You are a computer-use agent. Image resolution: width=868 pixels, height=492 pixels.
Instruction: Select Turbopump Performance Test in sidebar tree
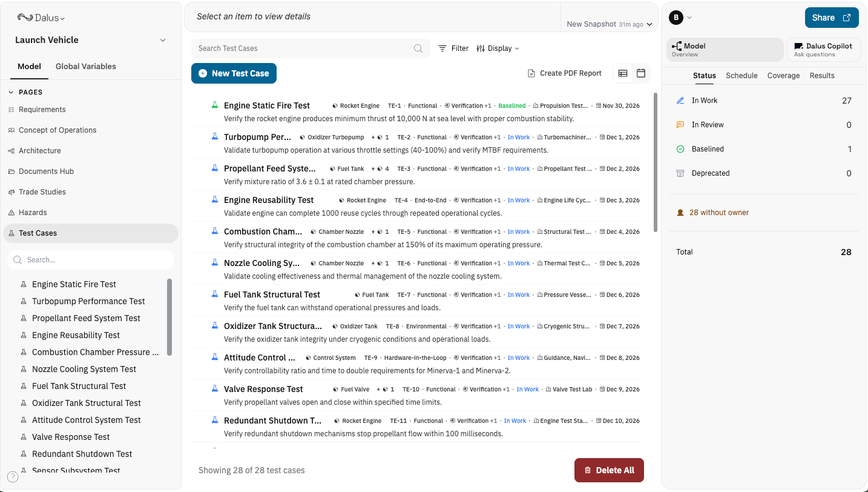click(x=88, y=301)
